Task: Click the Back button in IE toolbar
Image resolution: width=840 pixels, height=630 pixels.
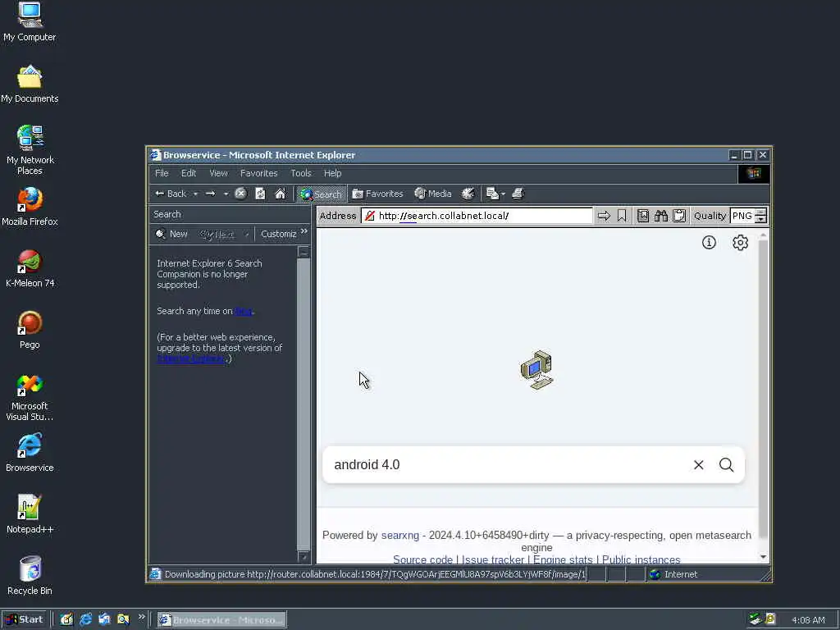Action: [171, 194]
